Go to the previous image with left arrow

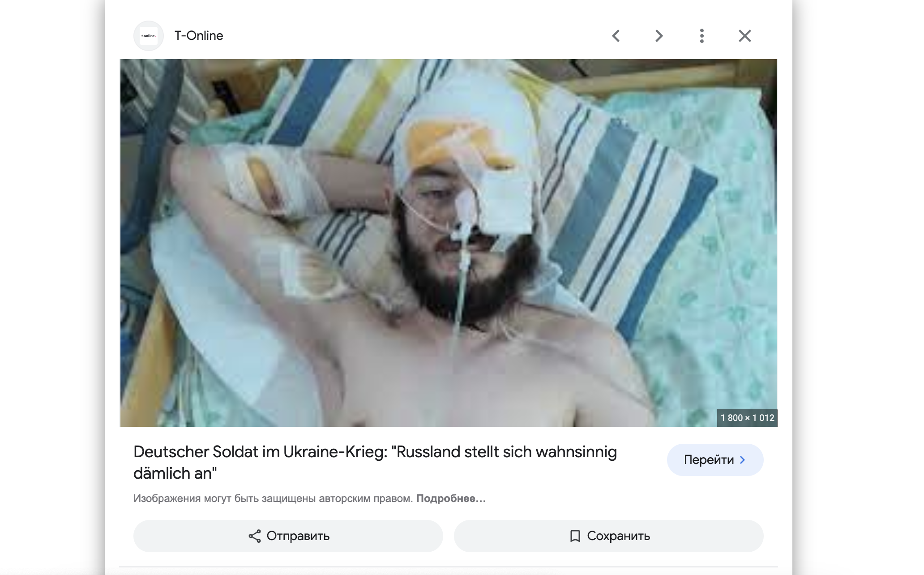pos(616,36)
